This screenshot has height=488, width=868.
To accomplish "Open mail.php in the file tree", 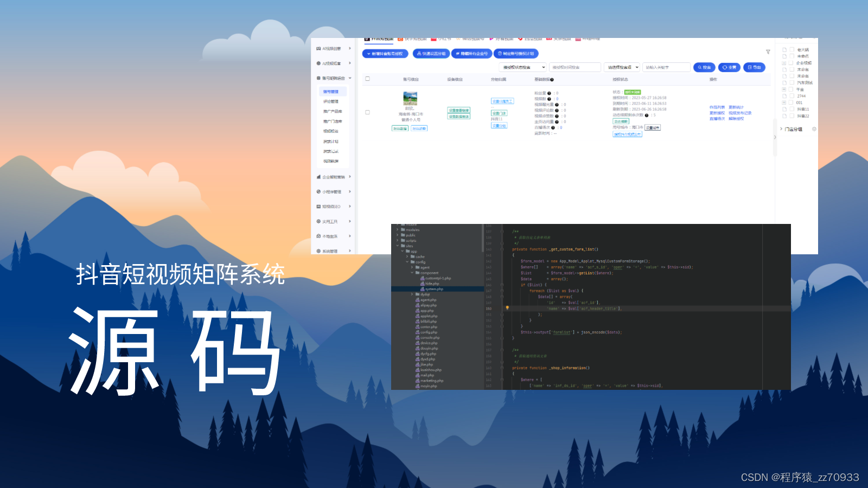I will coord(426,375).
